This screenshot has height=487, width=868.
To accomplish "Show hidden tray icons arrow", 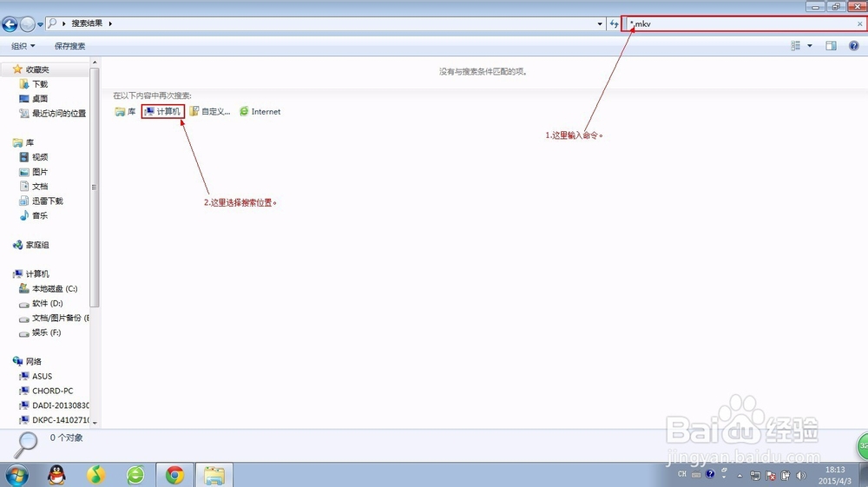I will (x=740, y=476).
